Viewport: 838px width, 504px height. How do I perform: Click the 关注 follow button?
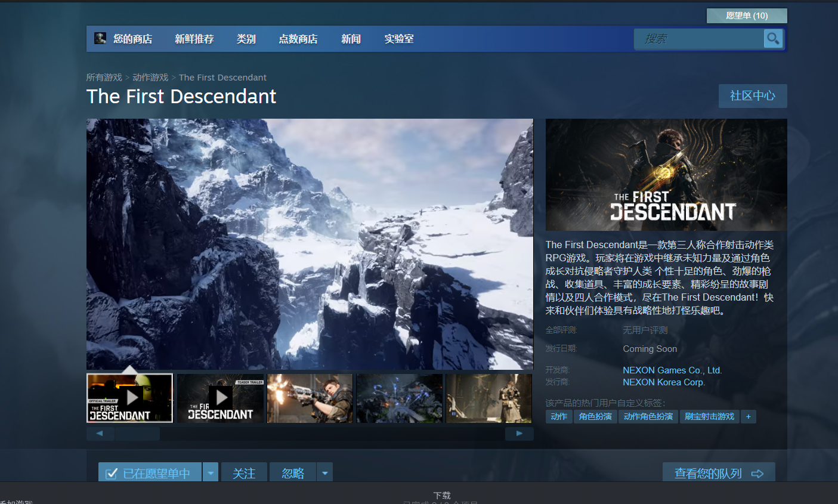coord(244,473)
